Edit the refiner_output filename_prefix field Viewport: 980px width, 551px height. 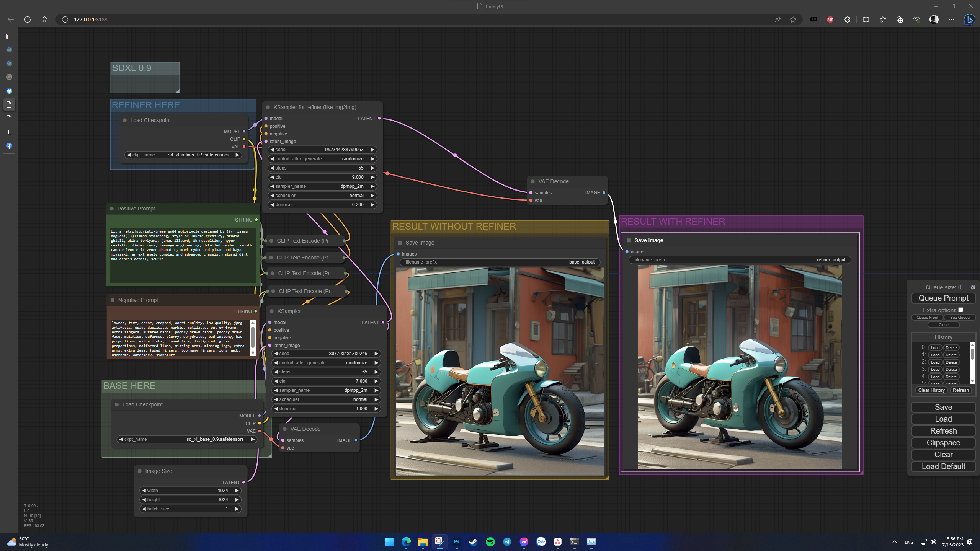pyautogui.click(x=740, y=260)
